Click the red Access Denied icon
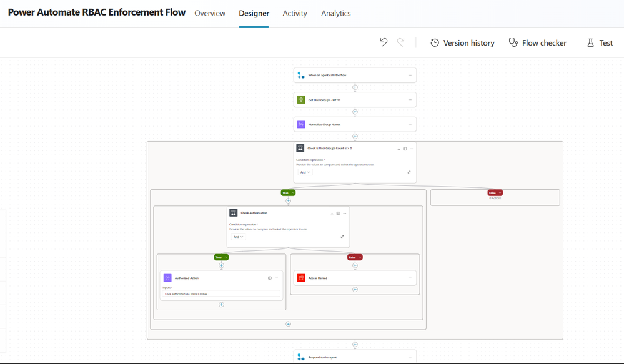The width and height of the screenshot is (624, 364). [x=301, y=278]
